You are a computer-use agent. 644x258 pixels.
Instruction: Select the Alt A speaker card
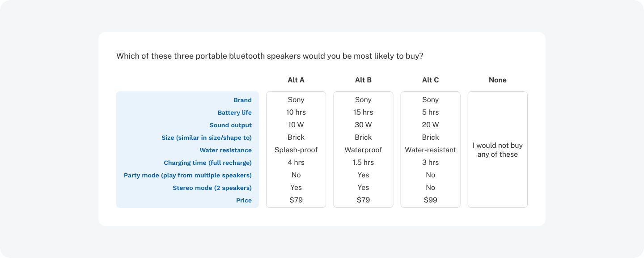(x=296, y=150)
